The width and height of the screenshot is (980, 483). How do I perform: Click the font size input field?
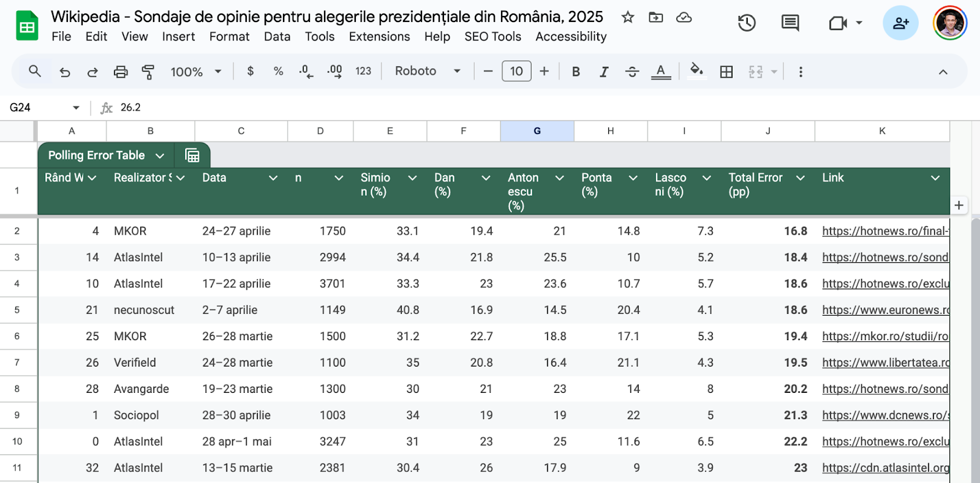[x=516, y=71]
